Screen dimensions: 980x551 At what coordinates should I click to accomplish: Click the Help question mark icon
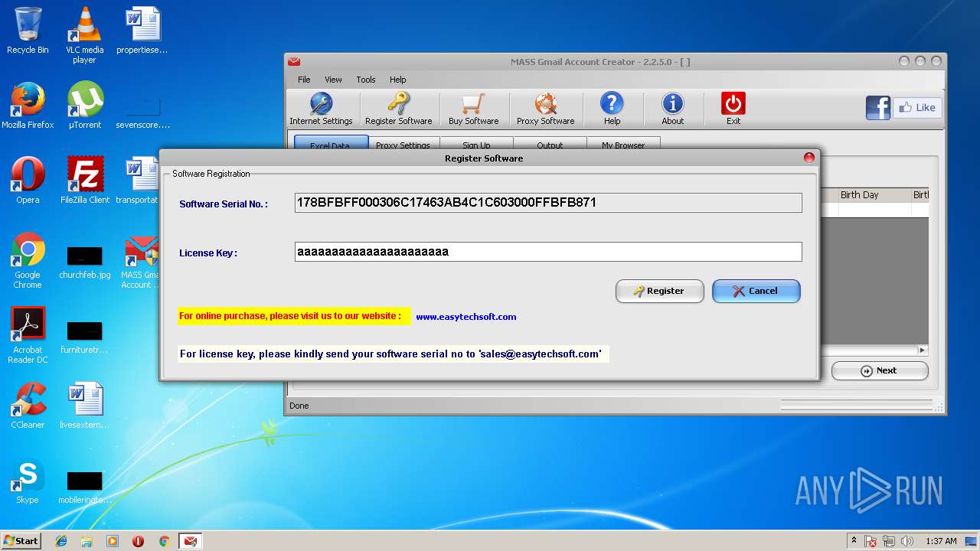click(x=612, y=109)
